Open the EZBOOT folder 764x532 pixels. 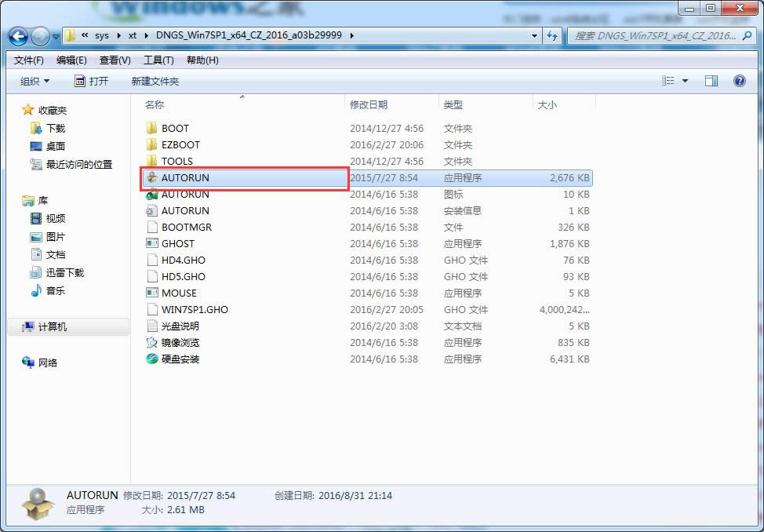180,144
